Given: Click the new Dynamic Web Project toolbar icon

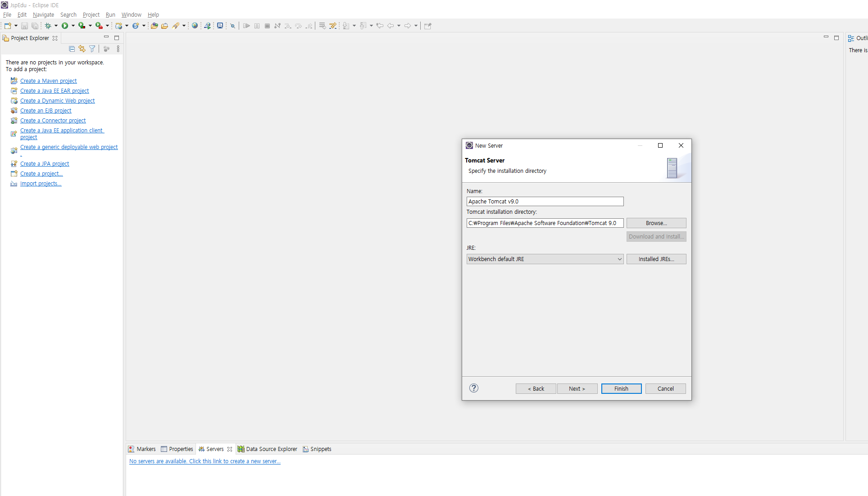Looking at the screenshot, I should [x=119, y=26].
